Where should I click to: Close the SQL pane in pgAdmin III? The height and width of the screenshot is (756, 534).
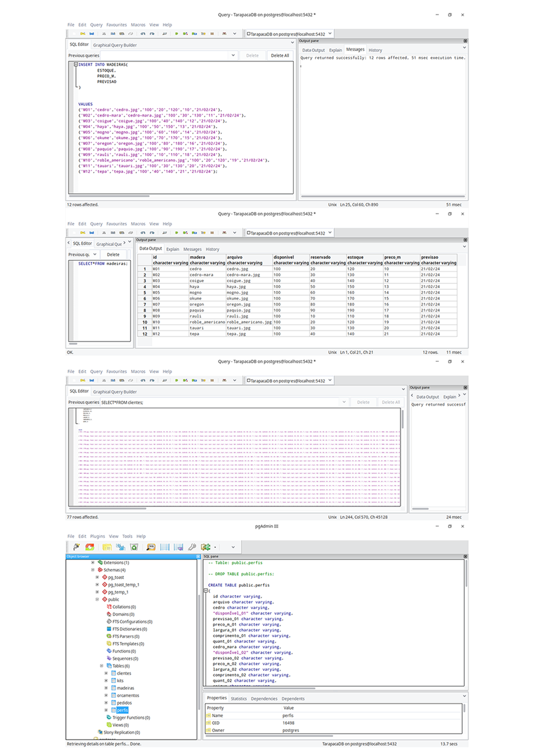pos(465,556)
